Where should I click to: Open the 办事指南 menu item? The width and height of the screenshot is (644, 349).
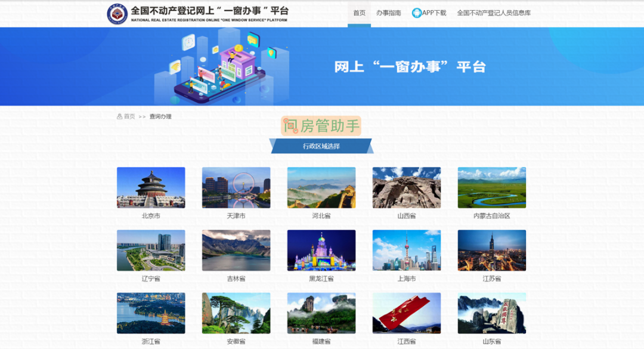coord(388,13)
